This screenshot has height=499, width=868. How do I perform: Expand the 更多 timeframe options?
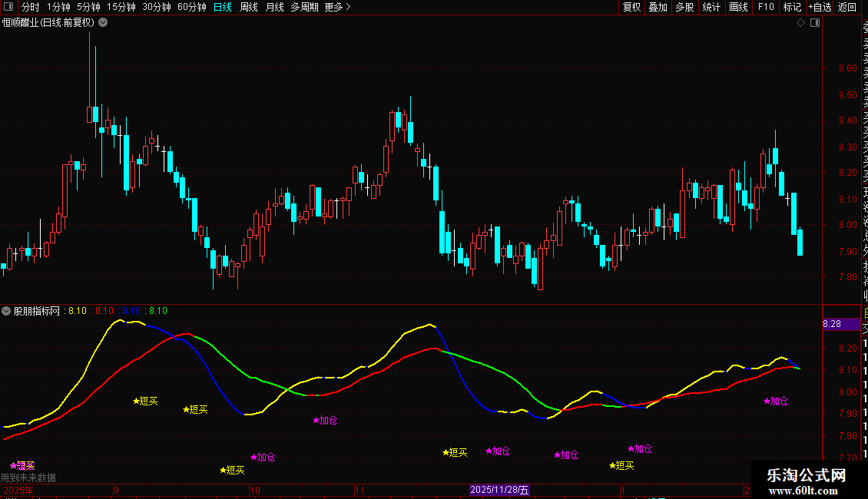click(x=338, y=7)
